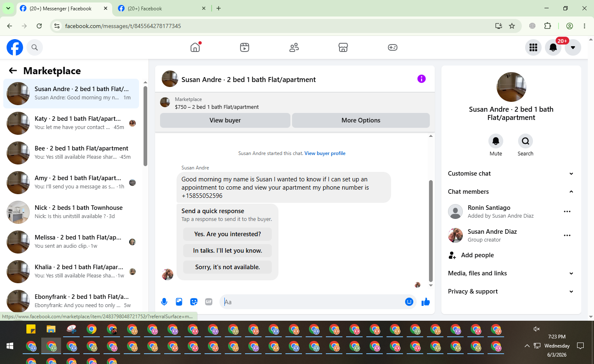
Task: Open Chrome three-dot menu
Action: (585, 26)
